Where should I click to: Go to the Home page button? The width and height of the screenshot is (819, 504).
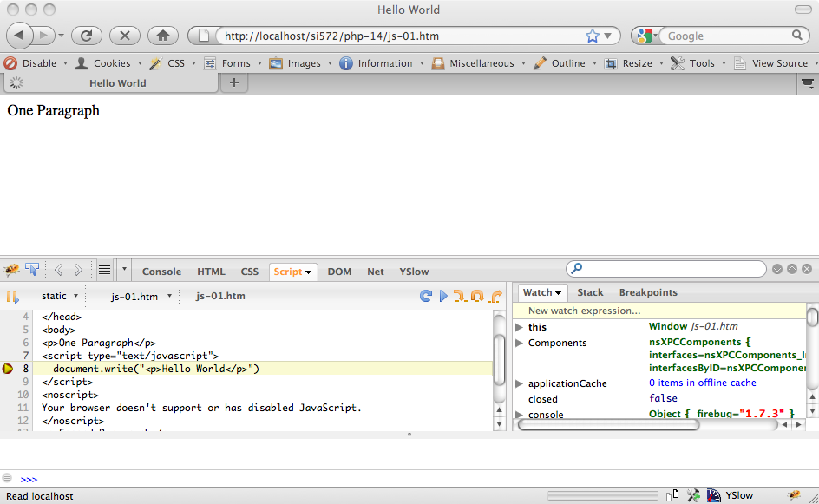pos(163,36)
